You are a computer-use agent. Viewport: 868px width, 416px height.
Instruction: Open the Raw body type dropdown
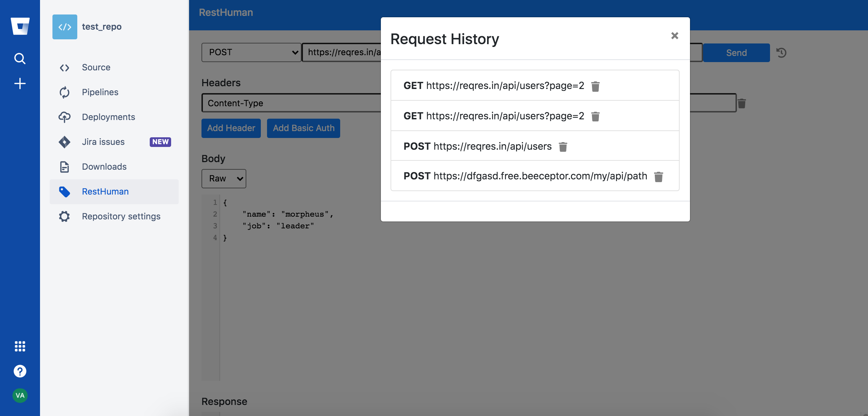click(224, 179)
